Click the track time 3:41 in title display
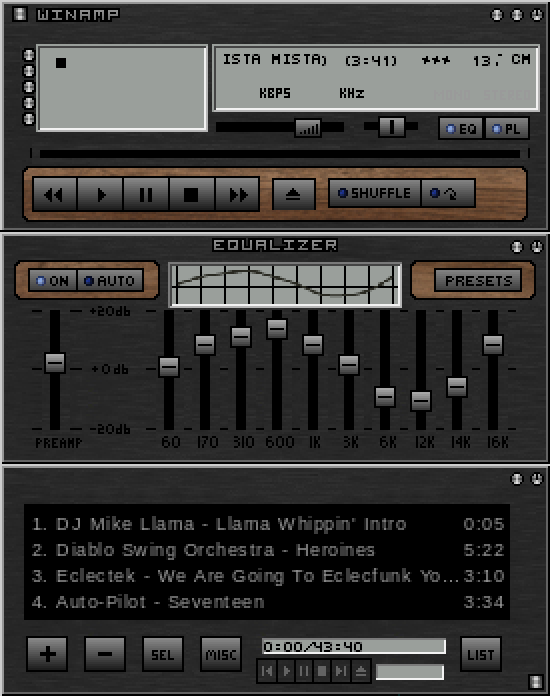 [371, 60]
